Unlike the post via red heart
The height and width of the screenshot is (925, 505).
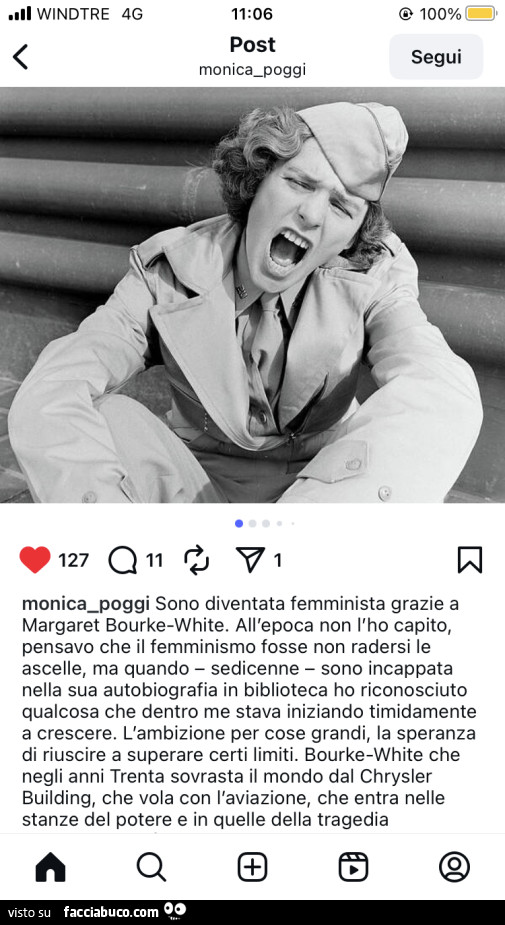35,559
